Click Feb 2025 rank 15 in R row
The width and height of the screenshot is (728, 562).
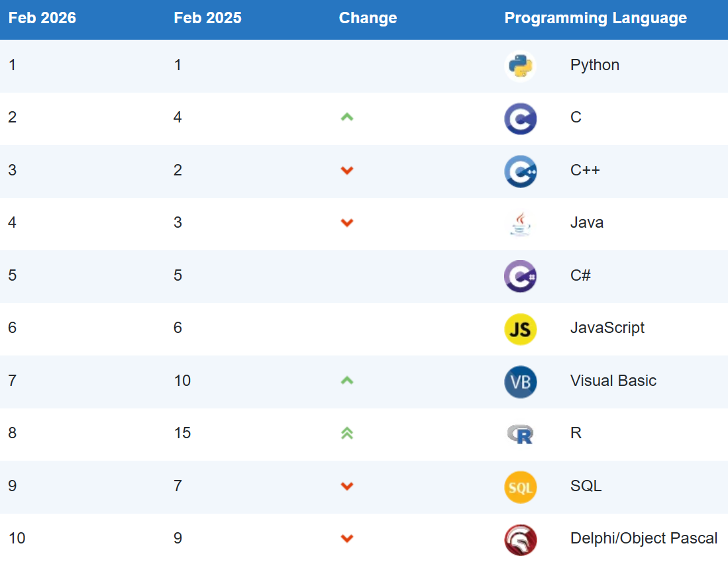(x=182, y=432)
